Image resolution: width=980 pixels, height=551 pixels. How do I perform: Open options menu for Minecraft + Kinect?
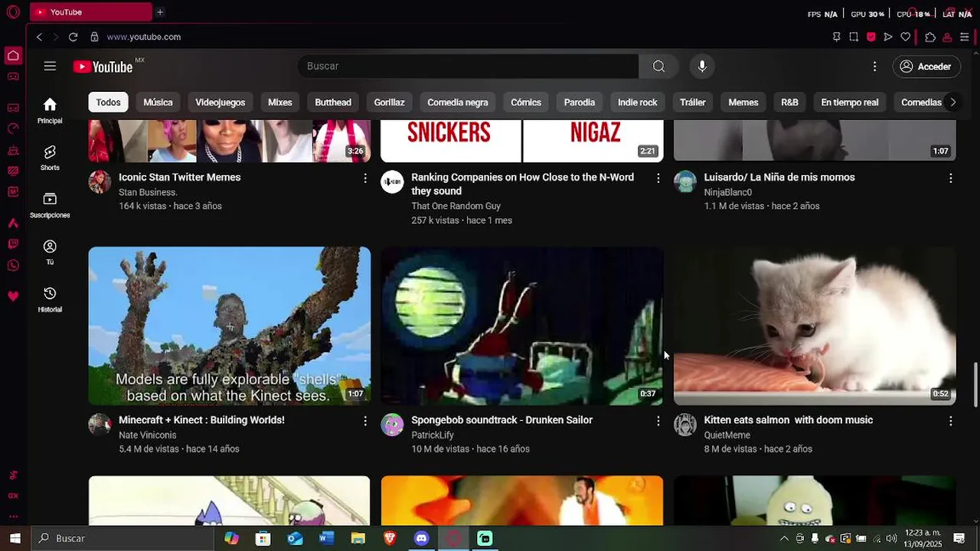point(365,421)
